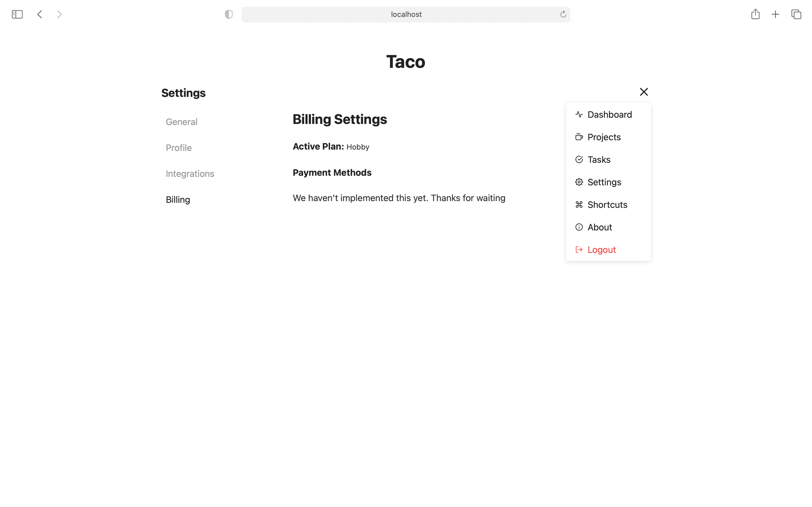Expand Payment Methods section

click(332, 172)
